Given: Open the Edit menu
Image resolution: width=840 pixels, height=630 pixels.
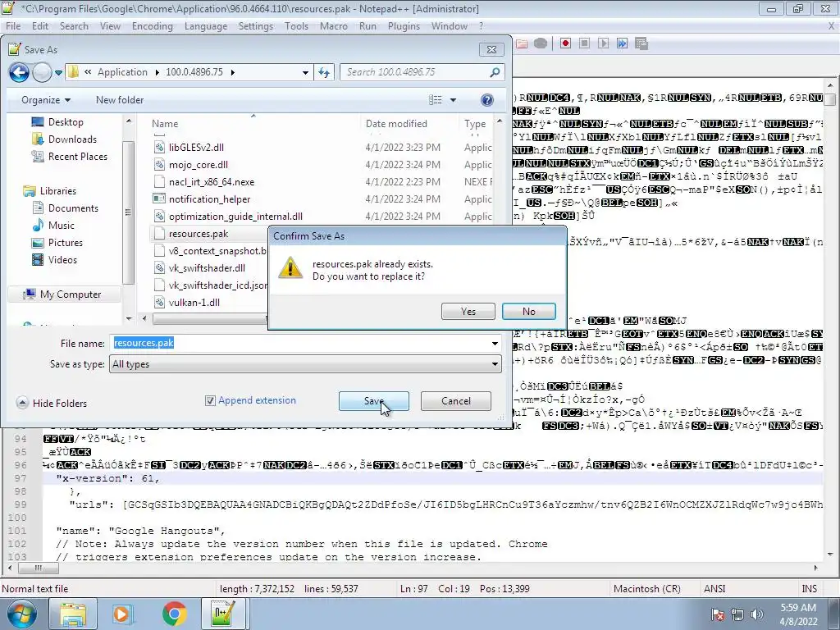Looking at the screenshot, I should pos(40,26).
